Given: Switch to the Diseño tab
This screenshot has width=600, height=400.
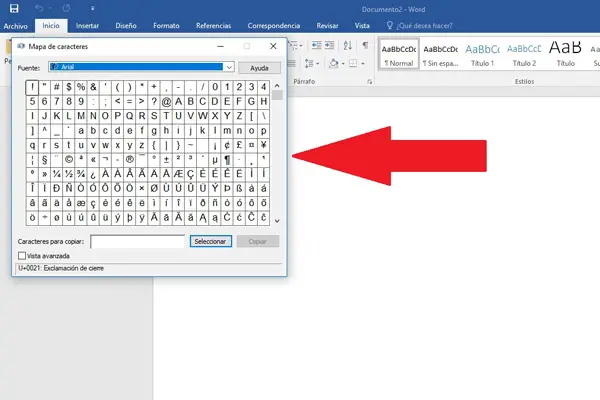Looking at the screenshot, I should click(x=126, y=26).
